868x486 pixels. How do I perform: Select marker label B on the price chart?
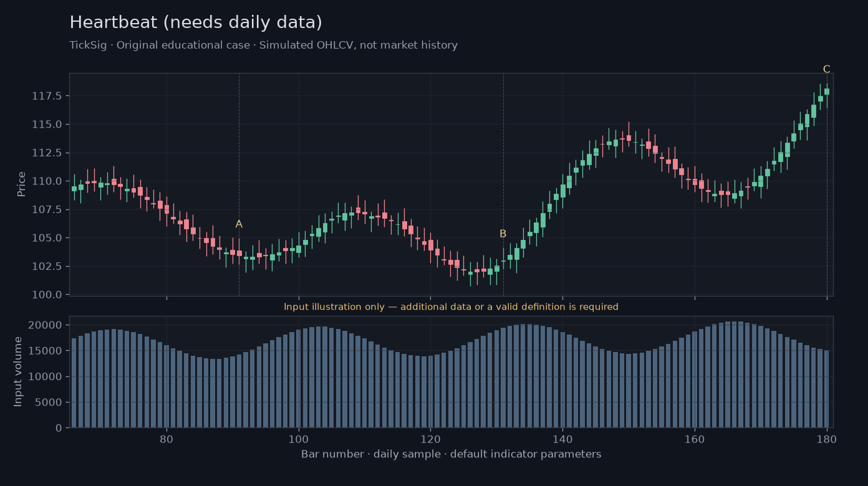[x=503, y=234]
